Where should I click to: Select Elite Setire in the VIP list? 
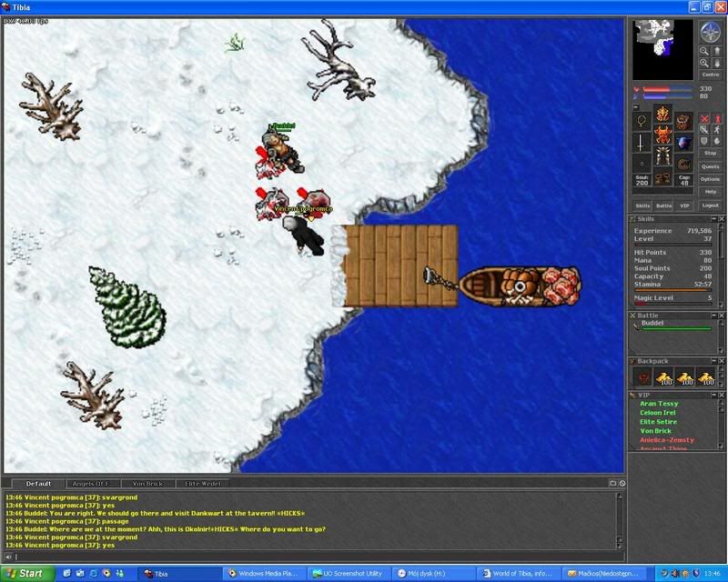[x=658, y=422]
